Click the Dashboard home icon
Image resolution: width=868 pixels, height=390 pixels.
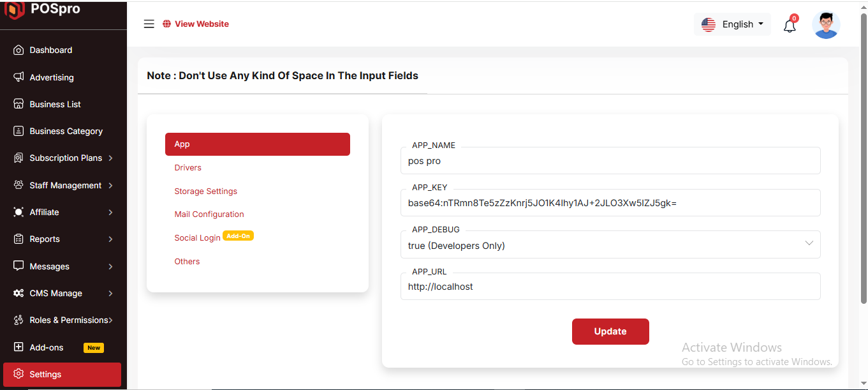point(18,50)
